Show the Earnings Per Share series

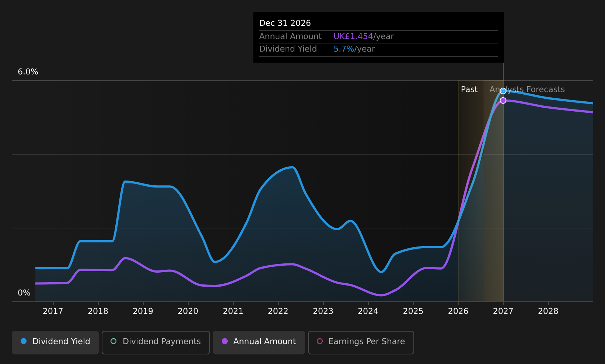[361, 343]
